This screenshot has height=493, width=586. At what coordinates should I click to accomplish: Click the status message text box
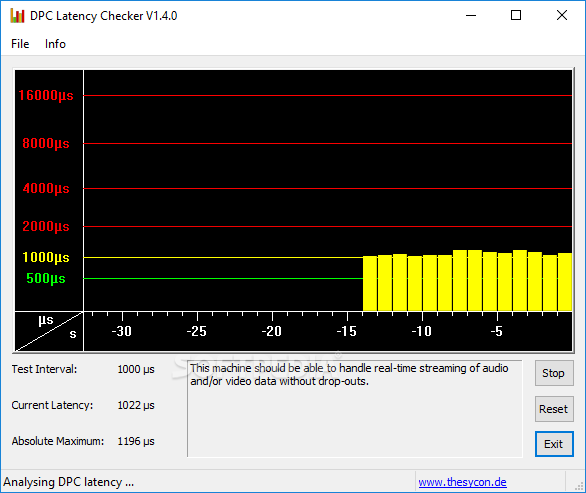[355, 409]
